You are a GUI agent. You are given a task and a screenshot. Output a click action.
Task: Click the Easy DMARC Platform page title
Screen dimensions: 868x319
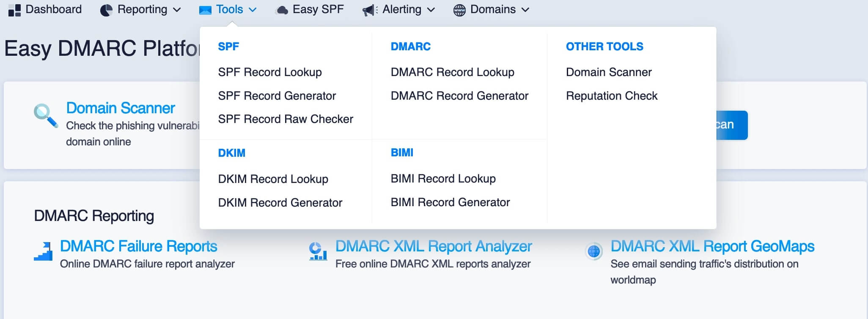(102, 48)
